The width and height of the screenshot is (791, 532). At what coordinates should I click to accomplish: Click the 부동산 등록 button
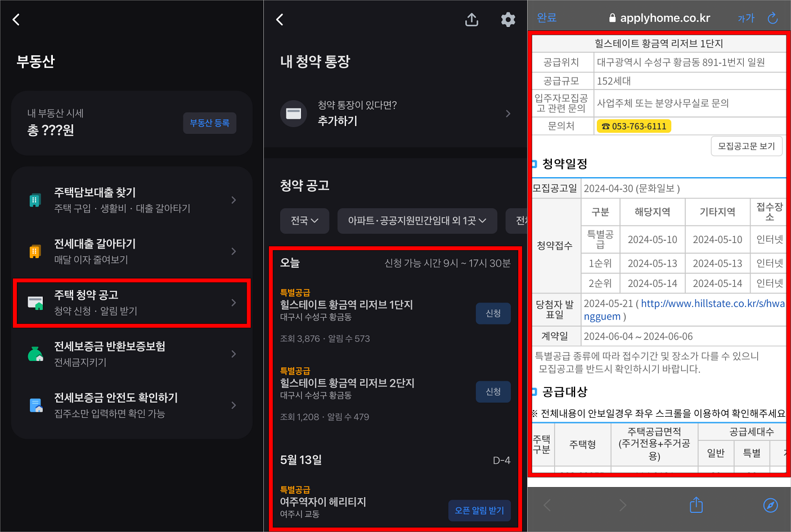pyautogui.click(x=209, y=123)
